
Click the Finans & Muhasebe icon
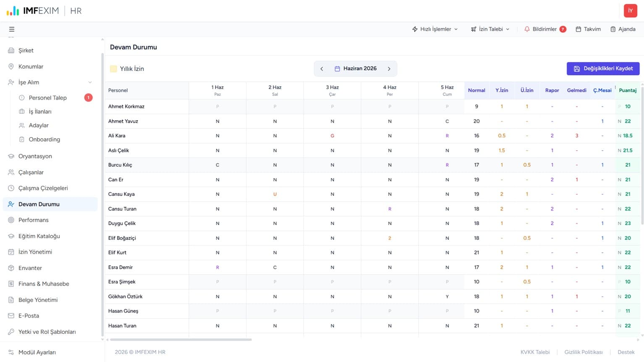pos(11,284)
